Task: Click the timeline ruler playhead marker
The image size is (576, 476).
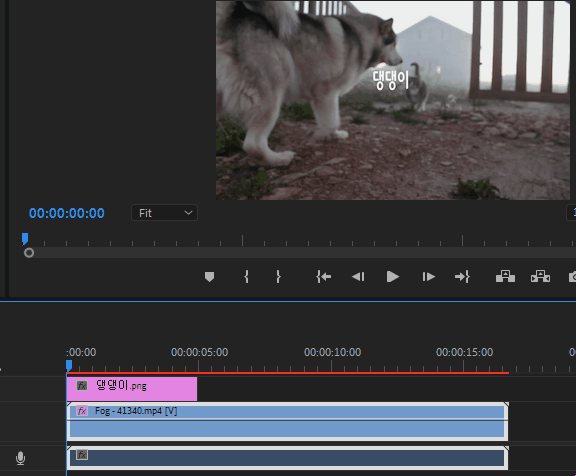Action: click(x=69, y=365)
